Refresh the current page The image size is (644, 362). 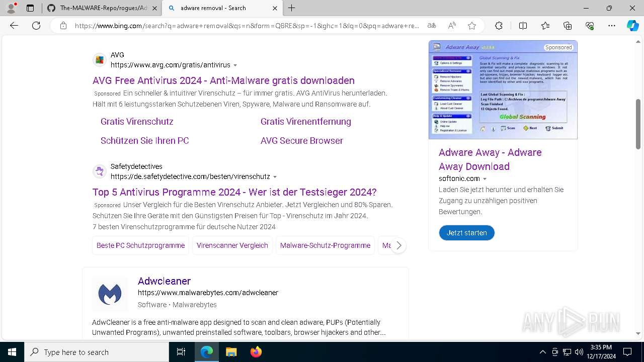pyautogui.click(x=36, y=26)
